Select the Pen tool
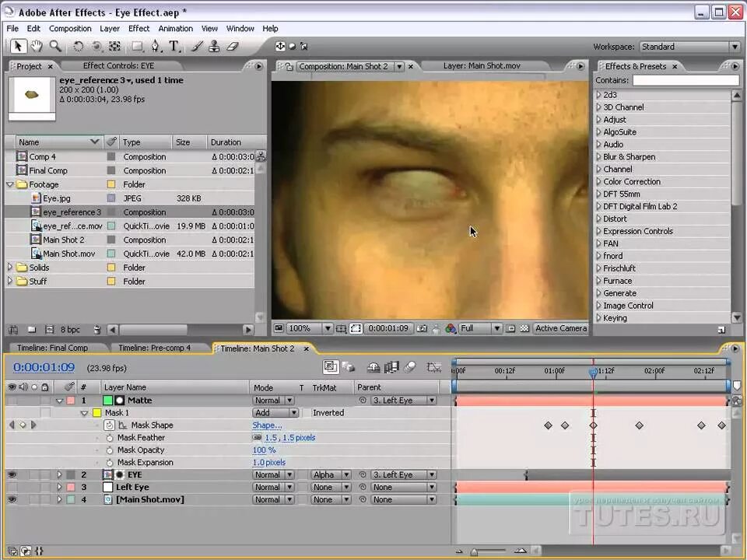 pos(155,46)
